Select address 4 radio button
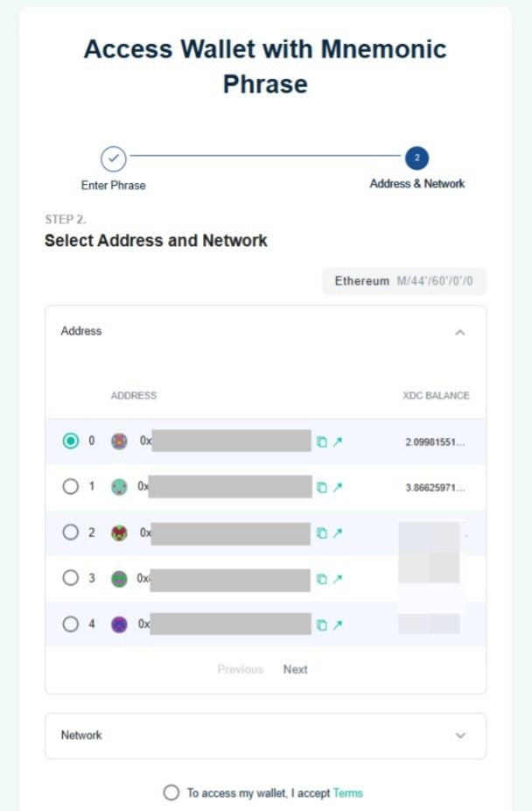The image size is (532, 811). coord(71,624)
